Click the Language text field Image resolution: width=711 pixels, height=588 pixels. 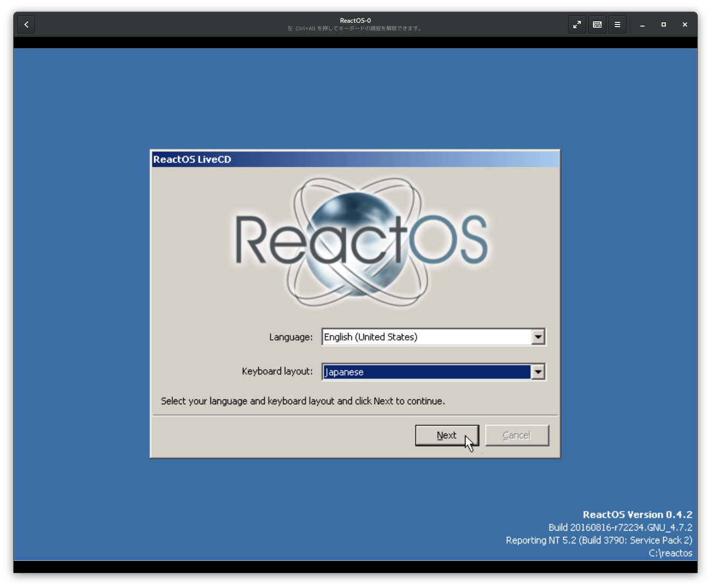(425, 337)
